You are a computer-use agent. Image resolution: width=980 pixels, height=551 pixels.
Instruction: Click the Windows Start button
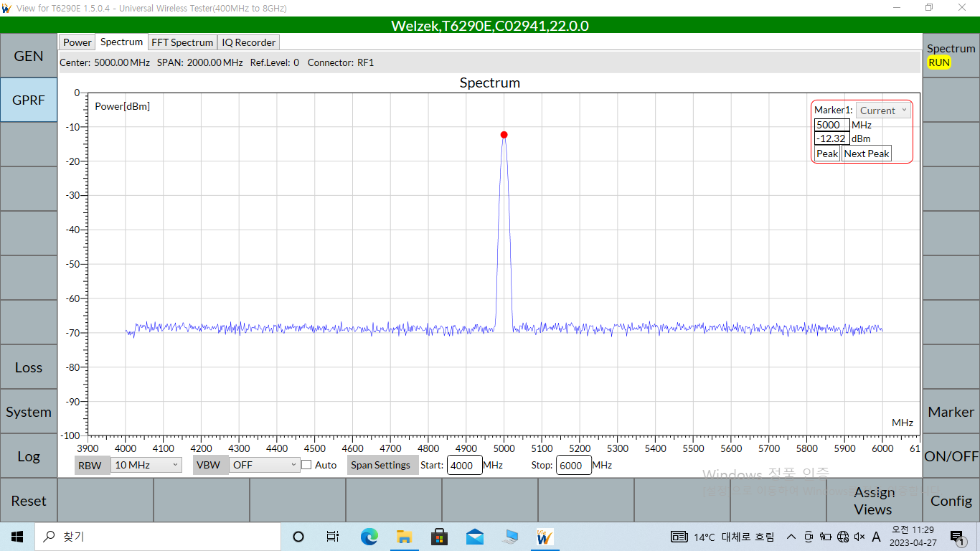click(17, 537)
